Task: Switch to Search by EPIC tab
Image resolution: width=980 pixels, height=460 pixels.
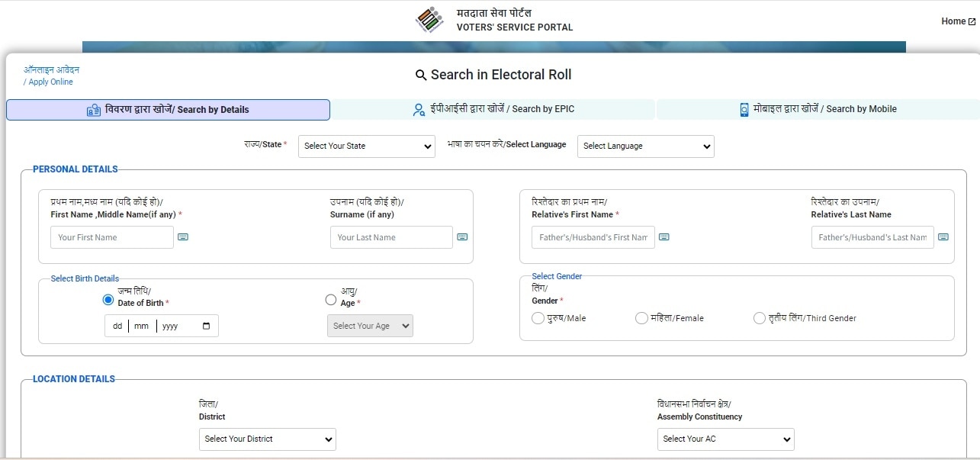Action: [x=493, y=109]
